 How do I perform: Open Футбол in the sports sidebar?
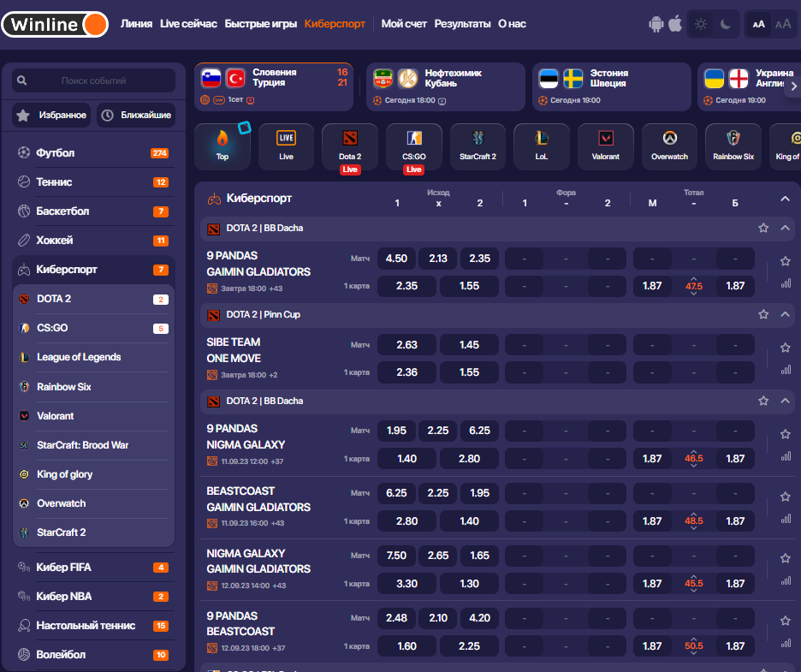coord(93,152)
